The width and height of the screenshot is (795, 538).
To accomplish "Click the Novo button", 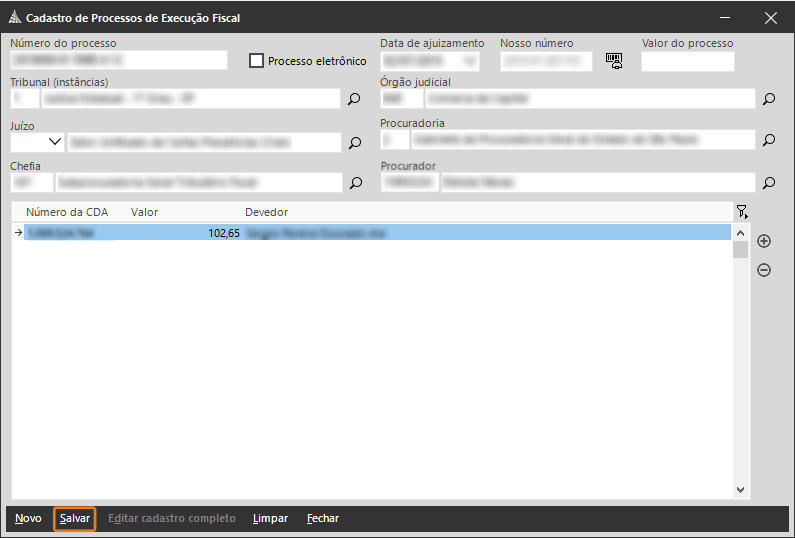I will pos(28,519).
